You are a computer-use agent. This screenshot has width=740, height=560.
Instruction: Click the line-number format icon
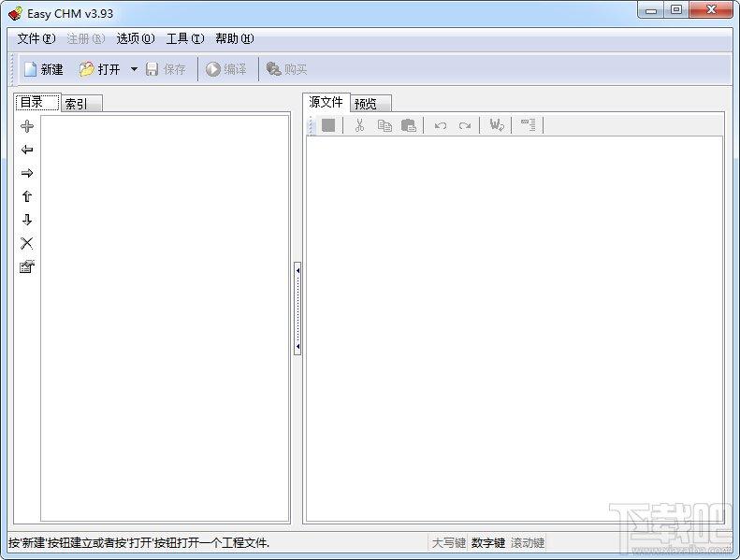[528, 125]
